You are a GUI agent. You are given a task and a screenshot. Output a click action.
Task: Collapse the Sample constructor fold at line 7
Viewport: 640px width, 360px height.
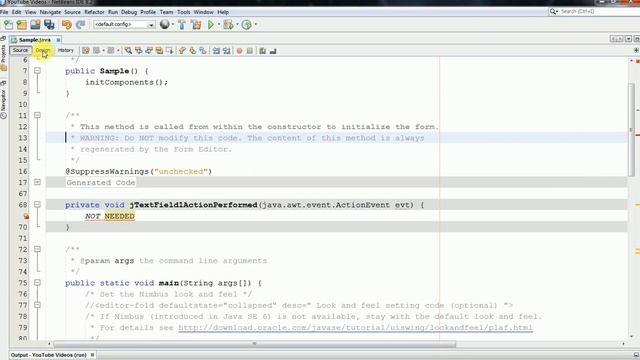point(37,71)
